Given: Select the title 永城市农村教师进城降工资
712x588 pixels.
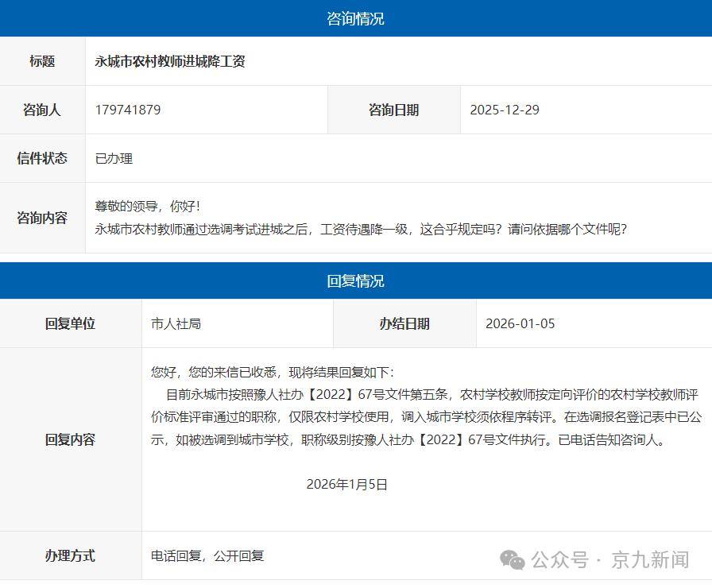Looking at the screenshot, I should (x=170, y=61).
